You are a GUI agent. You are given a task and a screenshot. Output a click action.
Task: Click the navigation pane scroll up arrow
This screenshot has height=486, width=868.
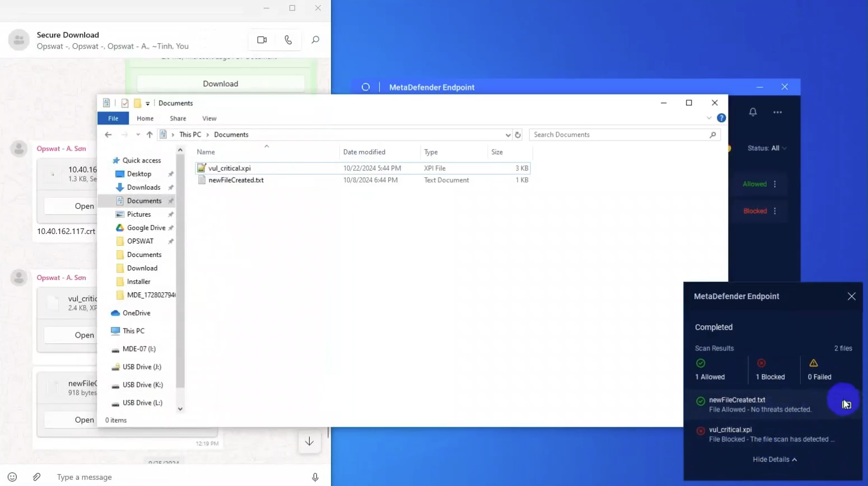[x=180, y=150]
